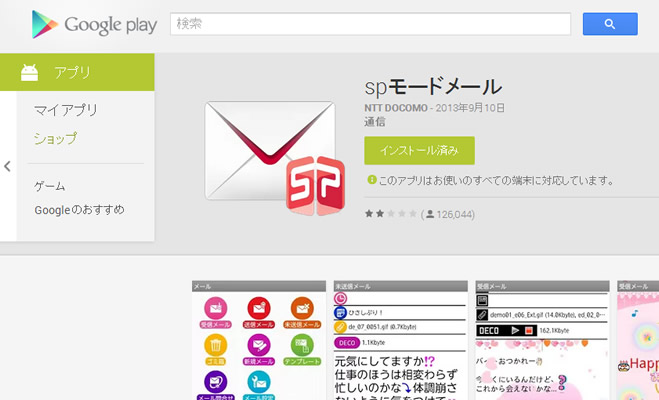659x400 pixels.
Task: Click the spモードメール app title
Action: (433, 87)
